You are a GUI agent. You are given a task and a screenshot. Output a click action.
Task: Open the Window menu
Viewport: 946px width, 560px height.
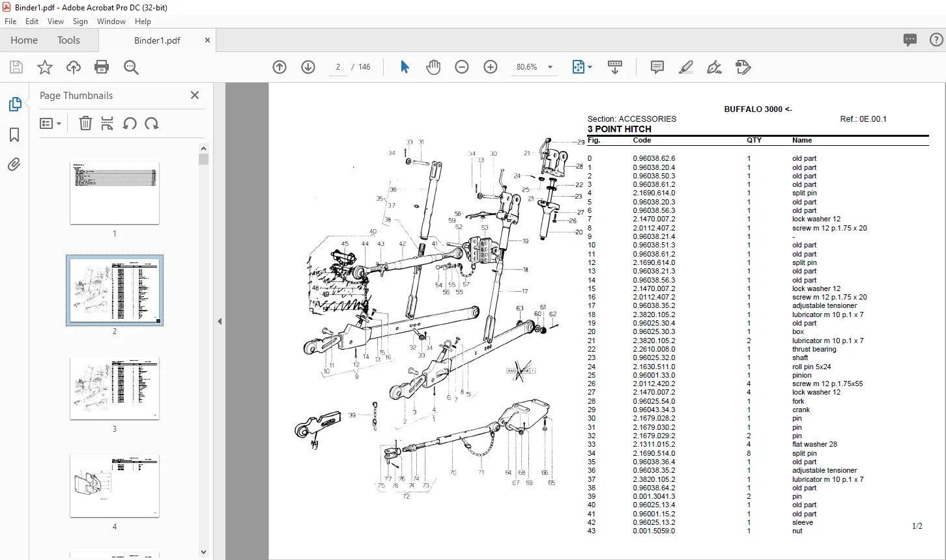(111, 21)
